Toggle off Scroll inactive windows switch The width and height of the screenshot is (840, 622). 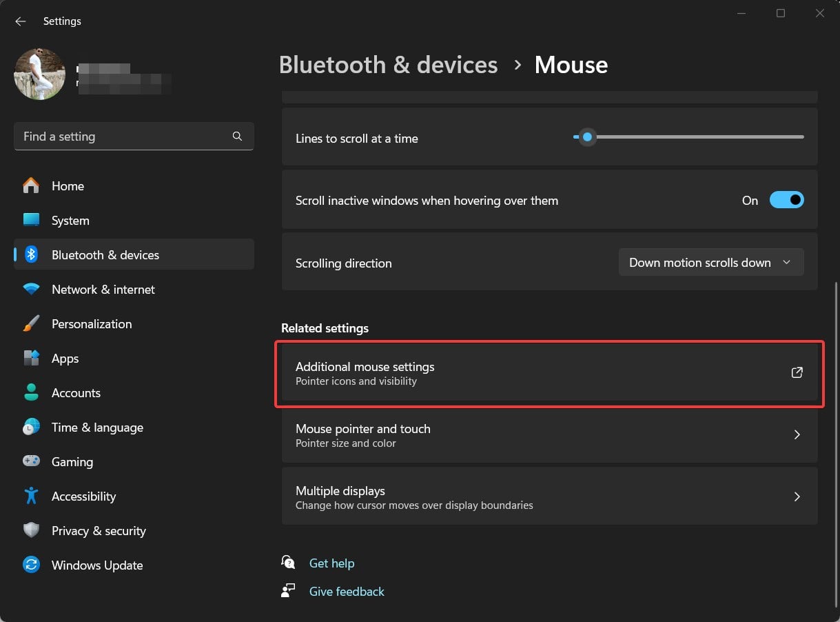[786, 201]
